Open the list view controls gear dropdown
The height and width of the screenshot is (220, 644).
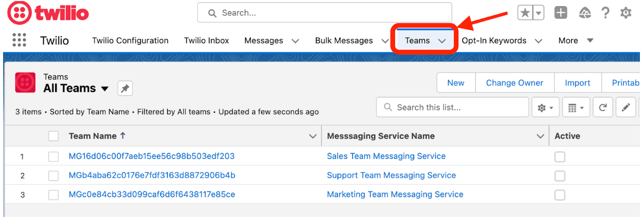[x=546, y=107]
